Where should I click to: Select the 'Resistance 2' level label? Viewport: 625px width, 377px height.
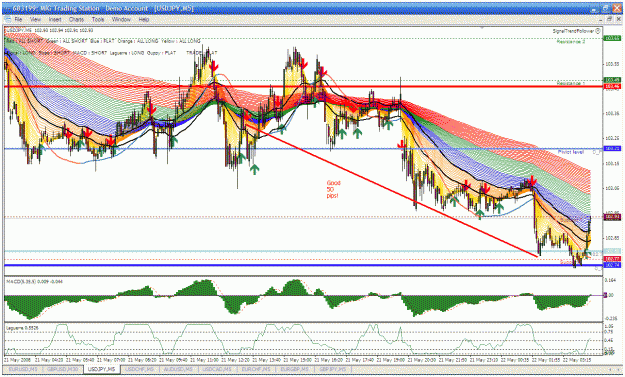pyautogui.click(x=571, y=41)
